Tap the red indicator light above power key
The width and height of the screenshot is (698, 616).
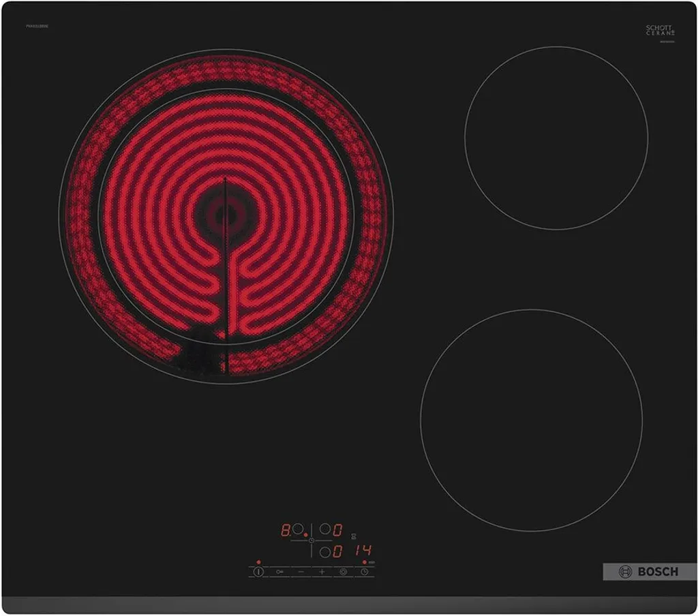[258, 562]
